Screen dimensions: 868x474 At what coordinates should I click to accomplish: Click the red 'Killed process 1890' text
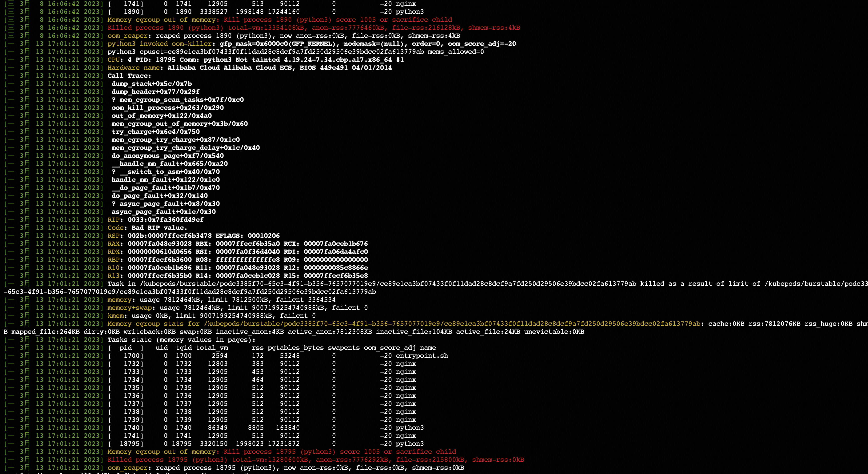[x=146, y=27]
